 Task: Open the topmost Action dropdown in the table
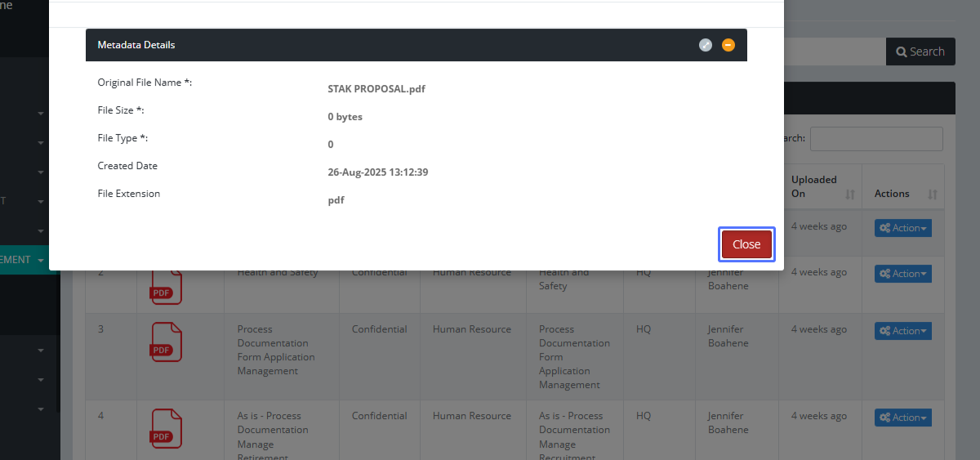[902, 228]
